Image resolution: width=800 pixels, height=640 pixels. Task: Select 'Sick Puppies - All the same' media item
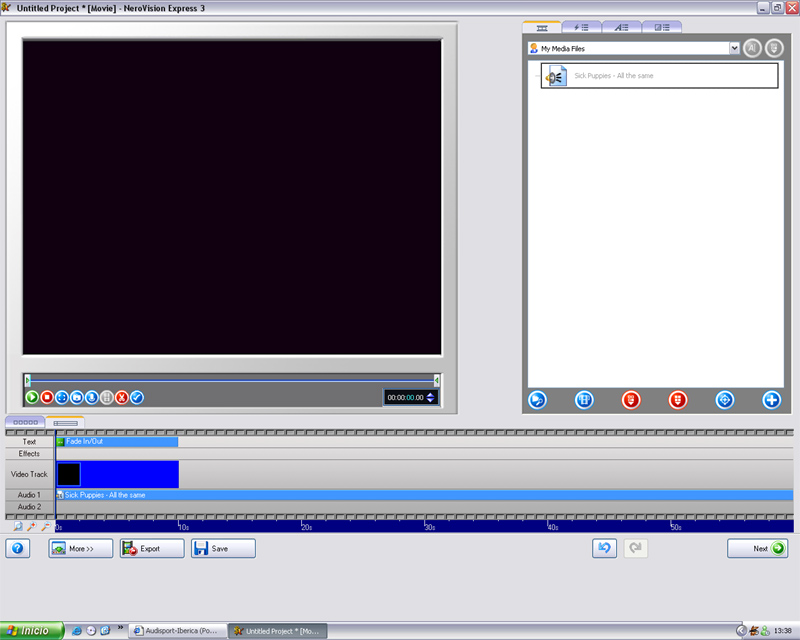point(659,76)
